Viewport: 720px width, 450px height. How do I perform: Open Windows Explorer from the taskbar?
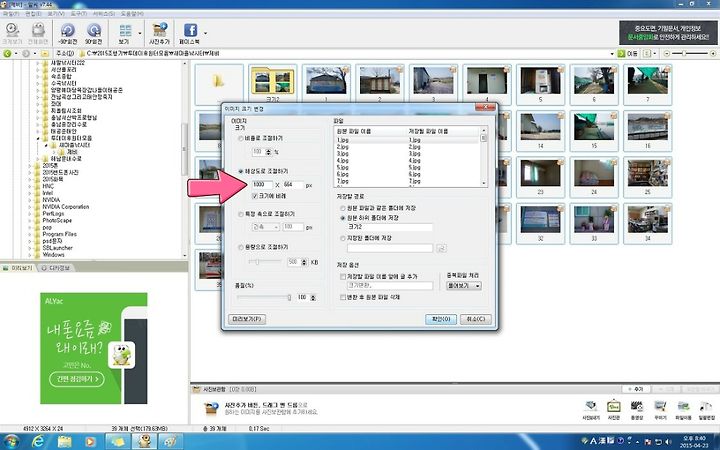click(x=64, y=442)
